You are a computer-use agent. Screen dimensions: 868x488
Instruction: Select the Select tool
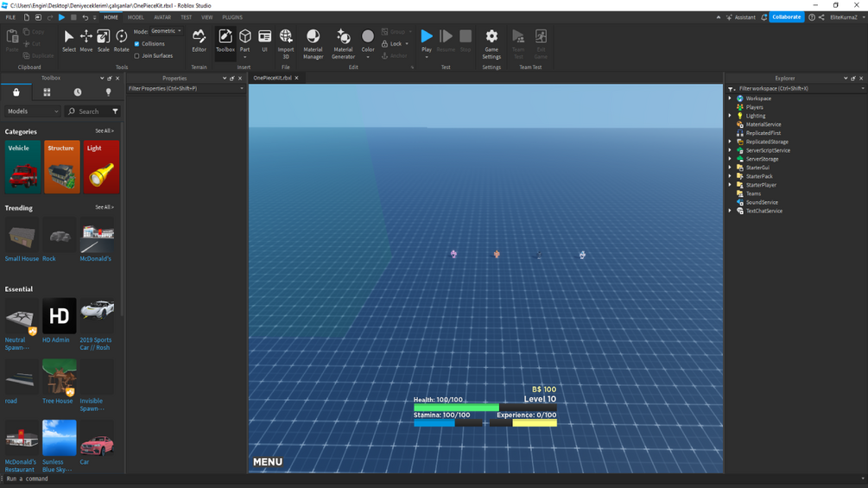coord(68,41)
